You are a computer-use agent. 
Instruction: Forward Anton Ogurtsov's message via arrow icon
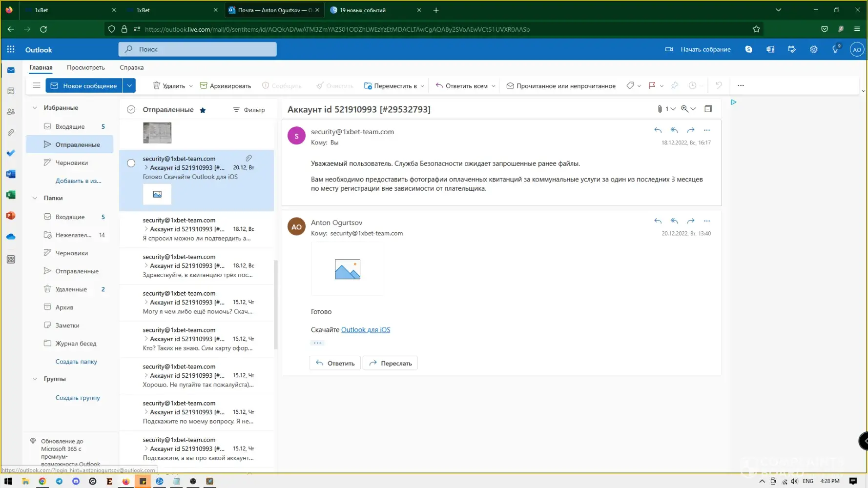[690, 221]
